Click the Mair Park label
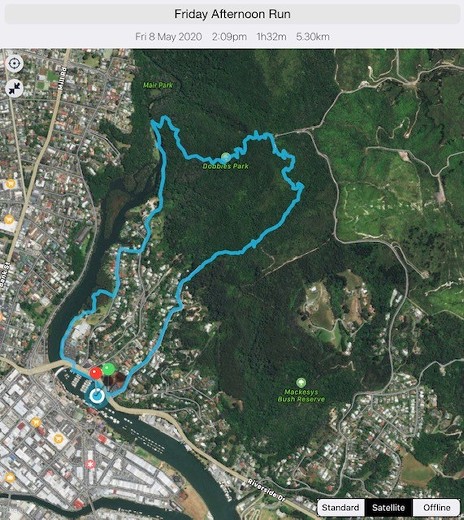The height and width of the screenshot is (520, 464). (x=158, y=85)
